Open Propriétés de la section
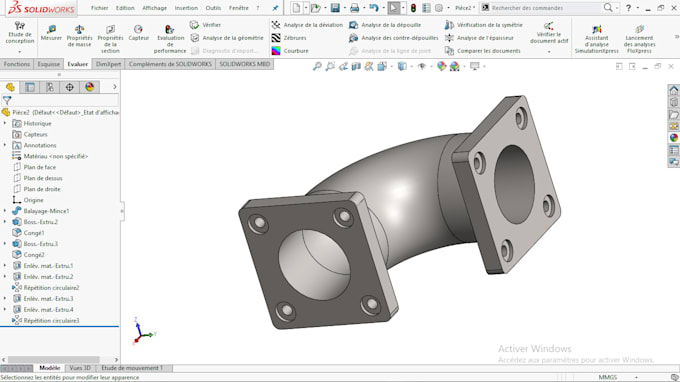680x382 pixels. (x=110, y=38)
